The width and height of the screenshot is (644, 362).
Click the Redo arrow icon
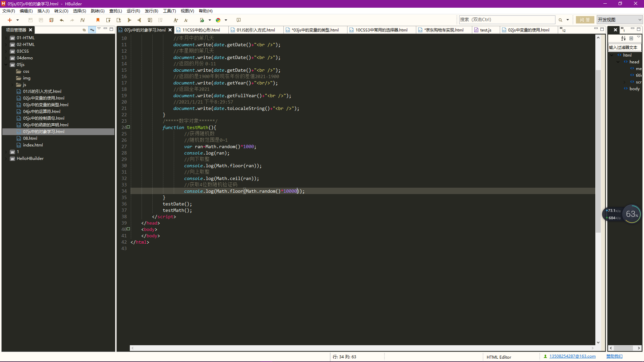click(72, 20)
